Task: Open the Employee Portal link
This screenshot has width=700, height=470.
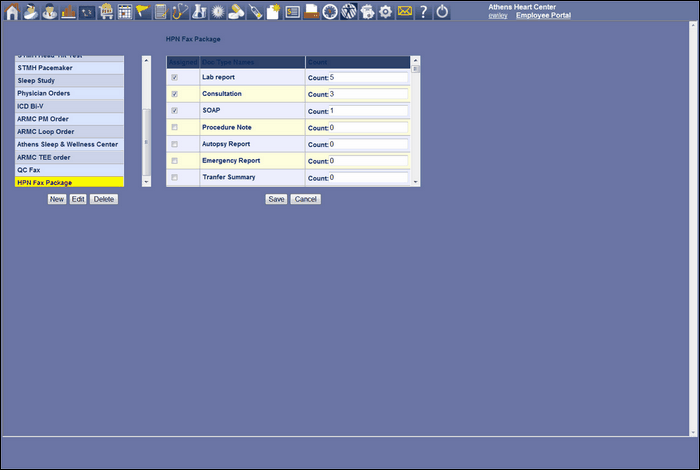Action: pos(543,15)
